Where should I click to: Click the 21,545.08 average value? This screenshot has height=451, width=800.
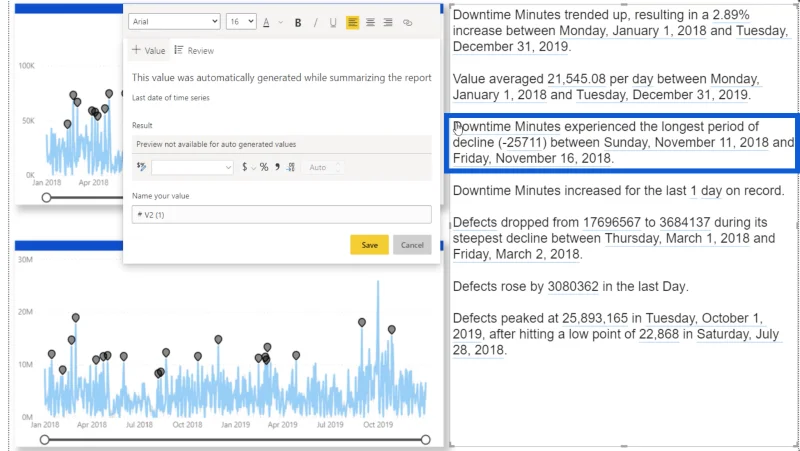click(577, 79)
